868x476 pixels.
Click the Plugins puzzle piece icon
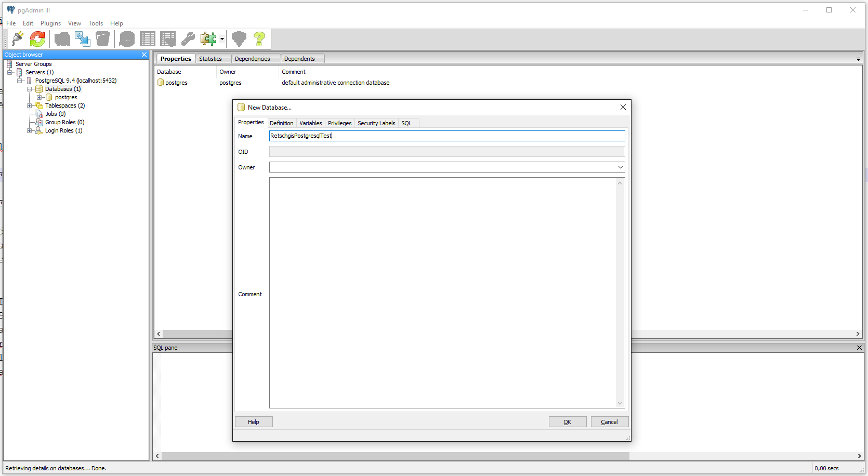[x=208, y=39]
